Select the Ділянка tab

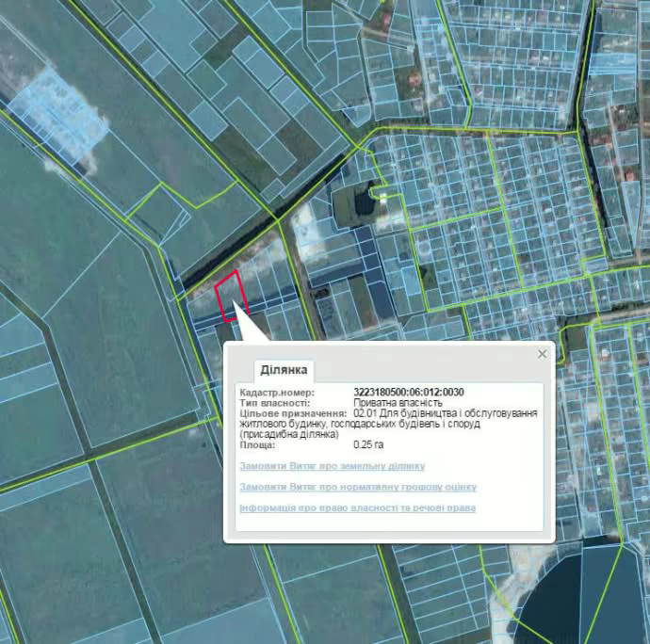pyautogui.click(x=284, y=370)
